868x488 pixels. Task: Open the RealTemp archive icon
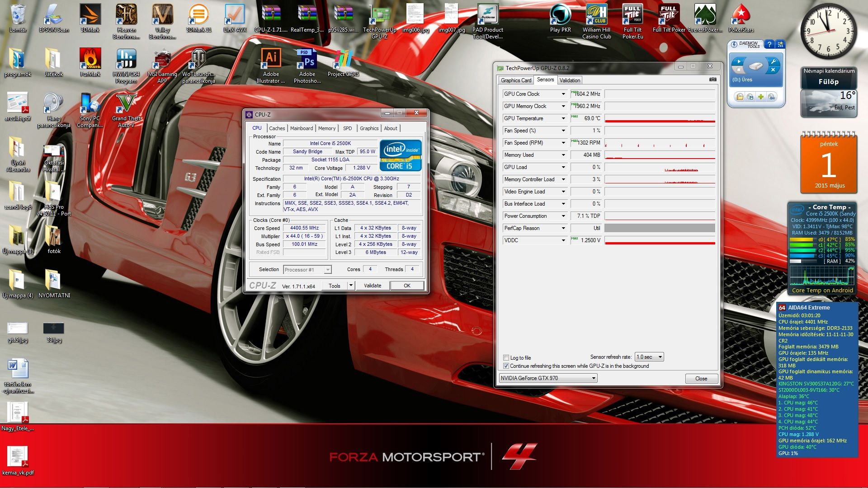pyautogui.click(x=307, y=18)
